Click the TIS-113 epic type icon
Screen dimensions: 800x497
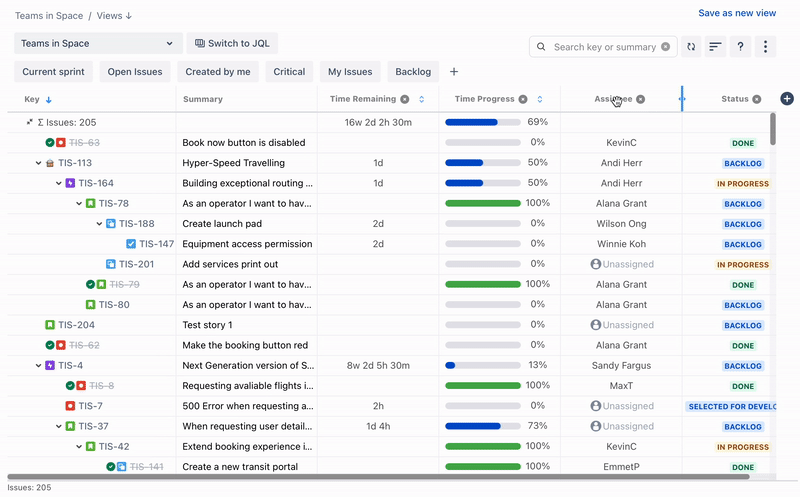tap(50, 163)
